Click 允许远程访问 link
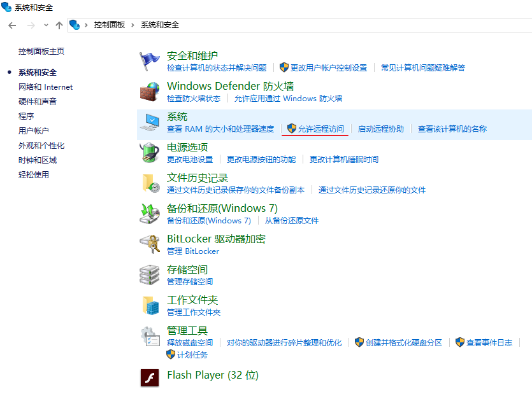The width and height of the screenshot is (532, 399). tap(321, 129)
